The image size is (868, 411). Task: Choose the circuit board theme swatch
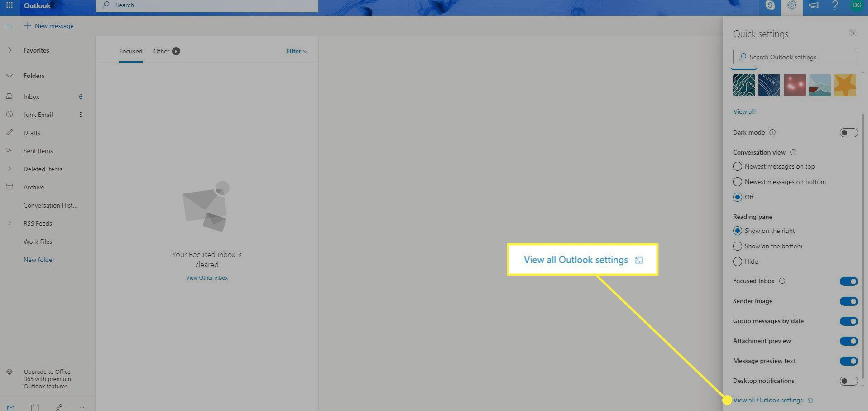(x=744, y=85)
